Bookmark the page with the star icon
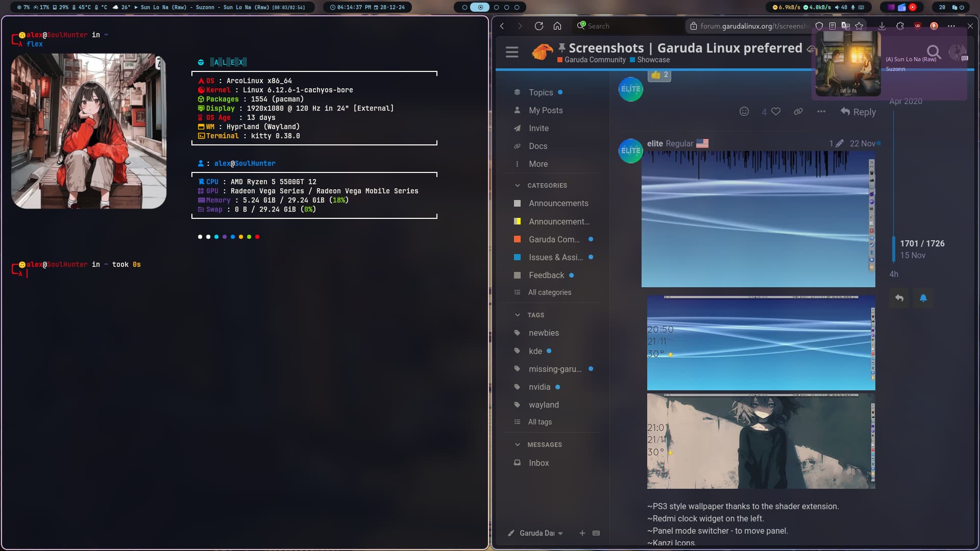The image size is (980, 551). tap(860, 26)
